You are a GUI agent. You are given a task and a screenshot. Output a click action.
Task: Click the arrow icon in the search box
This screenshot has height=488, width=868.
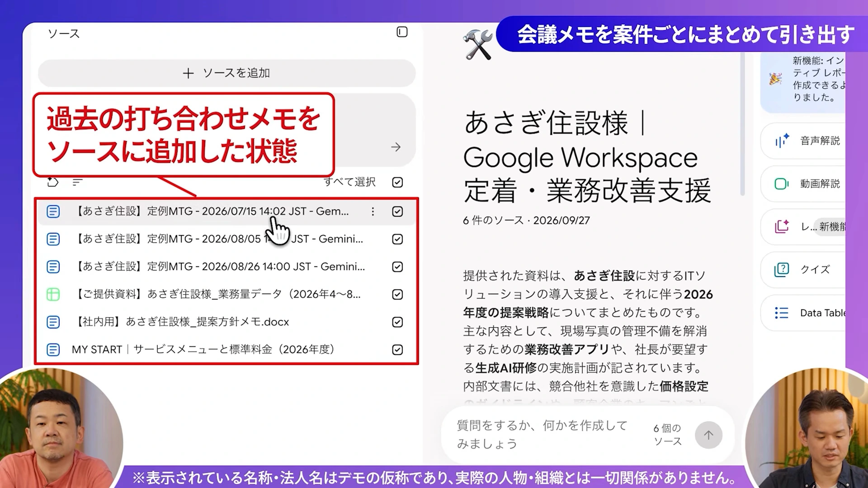[396, 147]
